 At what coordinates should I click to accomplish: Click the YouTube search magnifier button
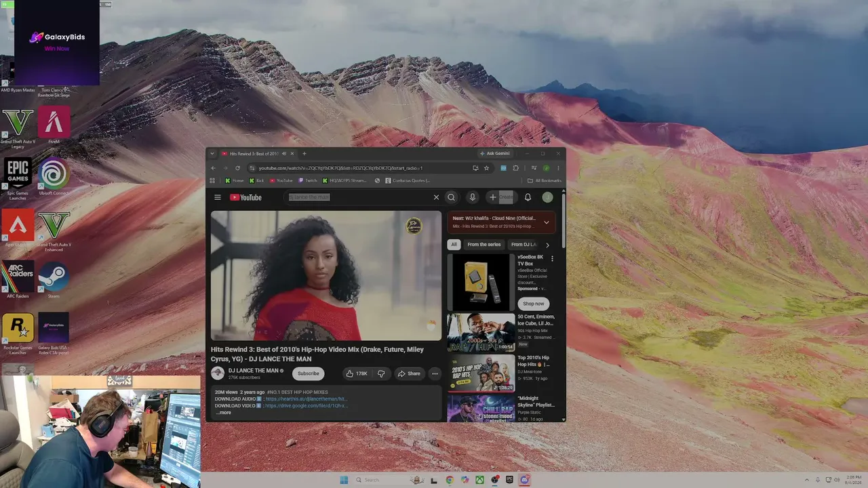pyautogui.click(x=451, y=197)
